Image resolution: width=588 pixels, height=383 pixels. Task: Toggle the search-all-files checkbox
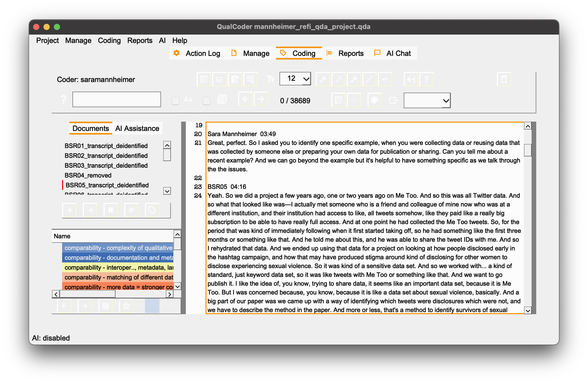click(x=206, y=100)
